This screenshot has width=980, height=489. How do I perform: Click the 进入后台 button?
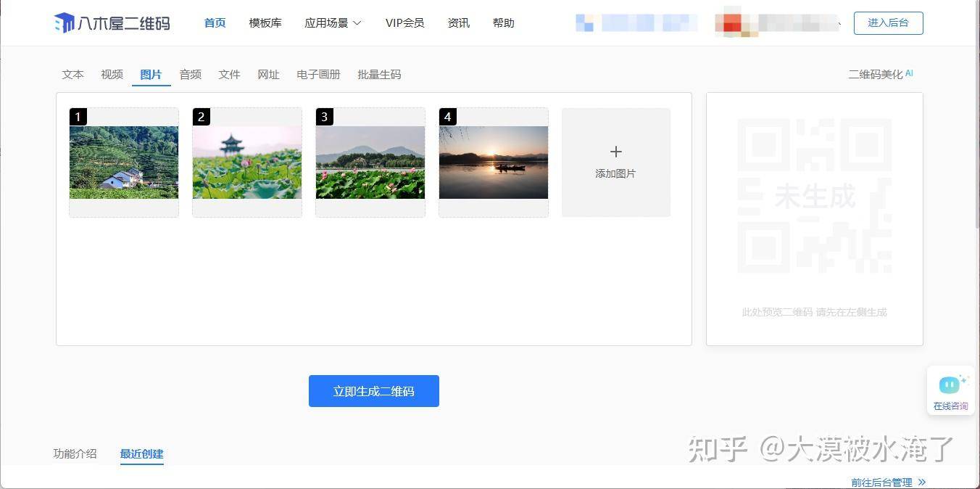pos(888,23)
